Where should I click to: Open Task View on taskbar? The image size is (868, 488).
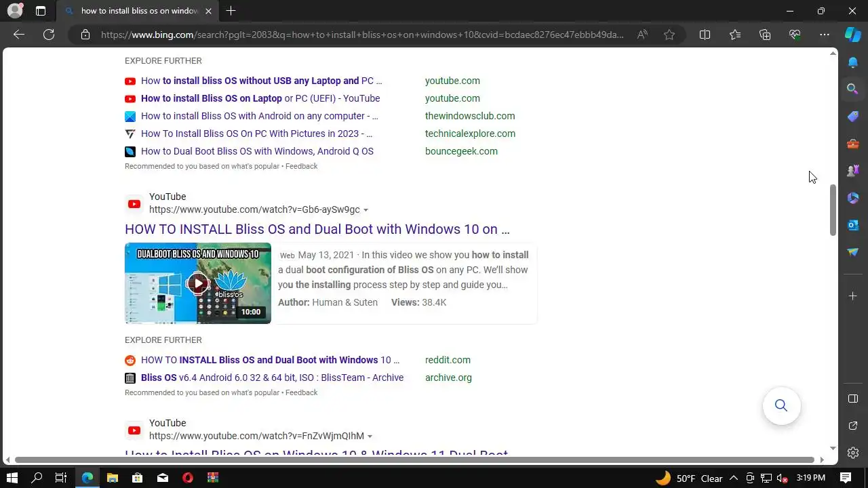(x=61, y=478)
